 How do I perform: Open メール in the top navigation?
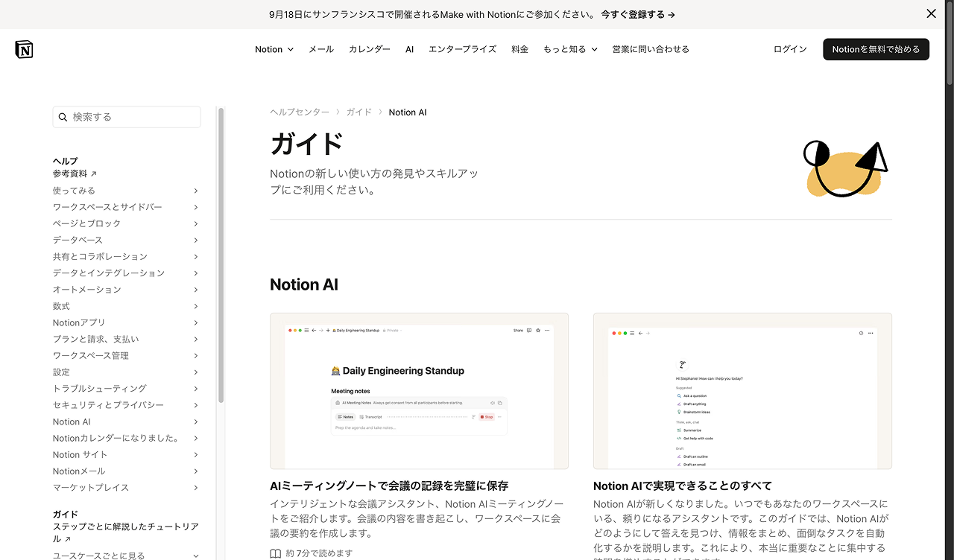[x=321, y=49]
